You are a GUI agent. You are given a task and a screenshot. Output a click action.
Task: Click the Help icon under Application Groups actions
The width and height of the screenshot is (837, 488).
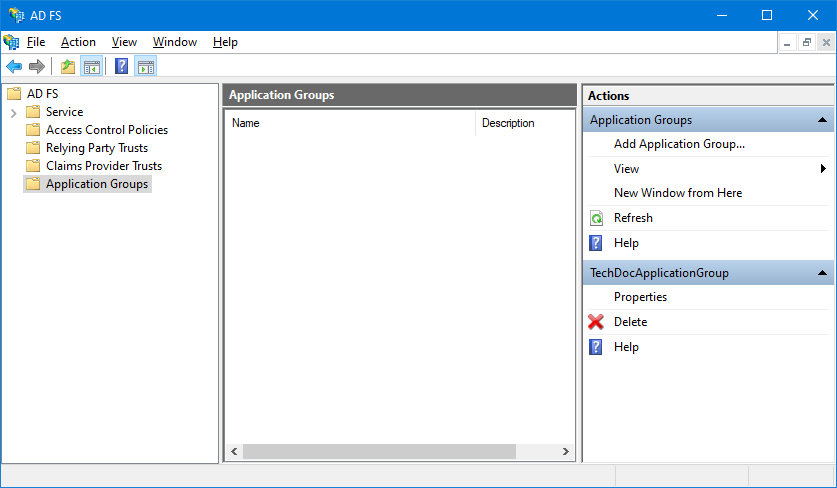[596, 243]
